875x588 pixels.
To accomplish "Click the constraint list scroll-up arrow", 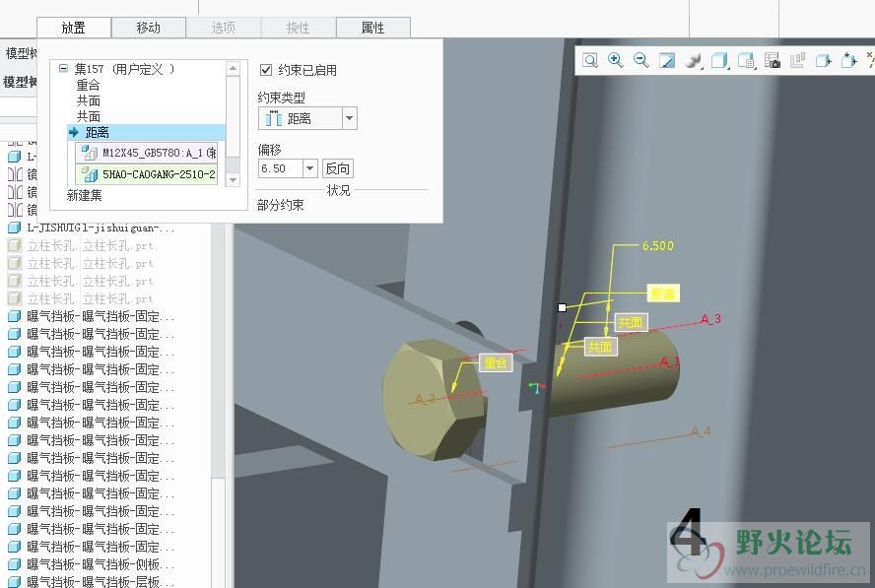I will pyautogui.click(x=234, y=69).
